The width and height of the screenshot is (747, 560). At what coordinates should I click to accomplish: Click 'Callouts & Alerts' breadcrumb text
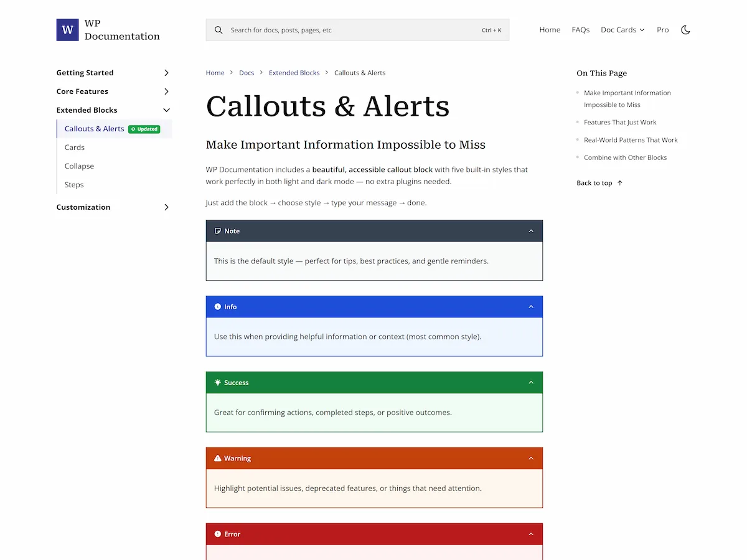coord(360,73)
